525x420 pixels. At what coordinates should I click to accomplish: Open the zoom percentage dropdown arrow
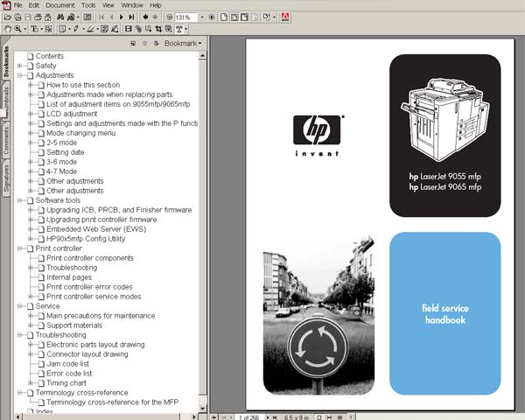(x=202, y=17)
